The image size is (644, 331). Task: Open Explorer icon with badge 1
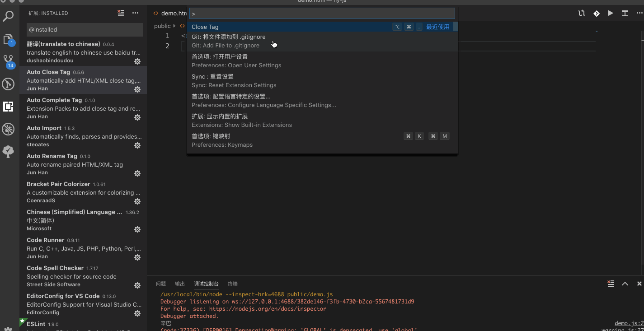point(8,40)
